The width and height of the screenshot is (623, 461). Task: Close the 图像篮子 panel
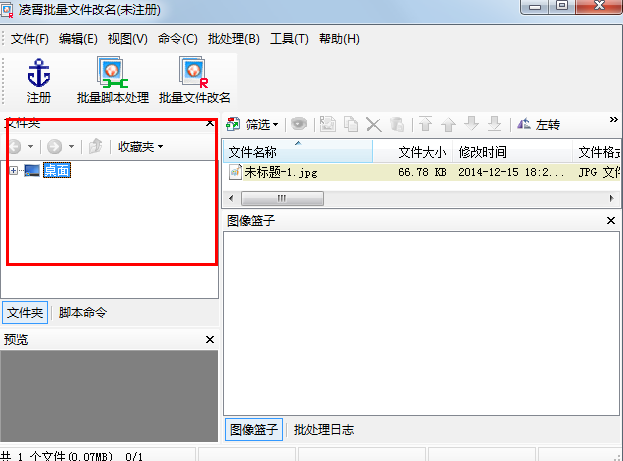611,220
